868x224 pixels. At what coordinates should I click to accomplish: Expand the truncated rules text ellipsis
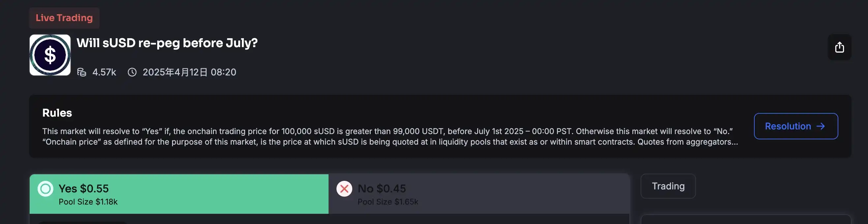point(734,142)
